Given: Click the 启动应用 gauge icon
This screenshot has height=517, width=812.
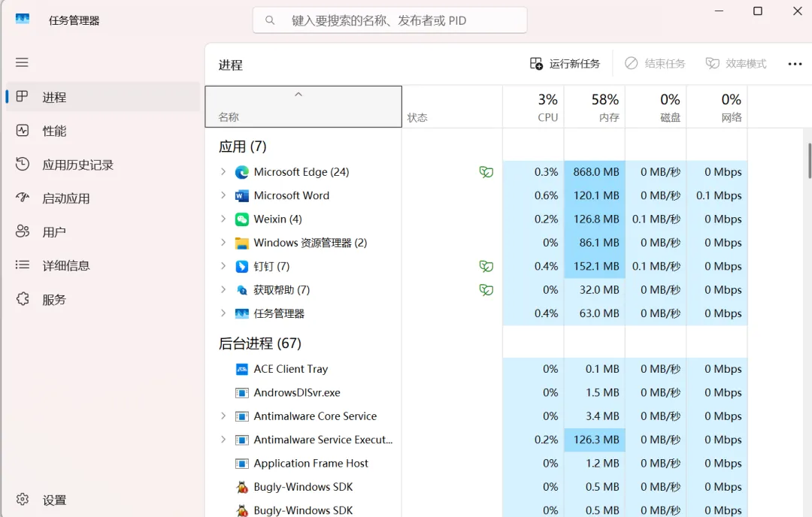Looking at the screenshot, I should pyautogui.click(x=23, y=198).
